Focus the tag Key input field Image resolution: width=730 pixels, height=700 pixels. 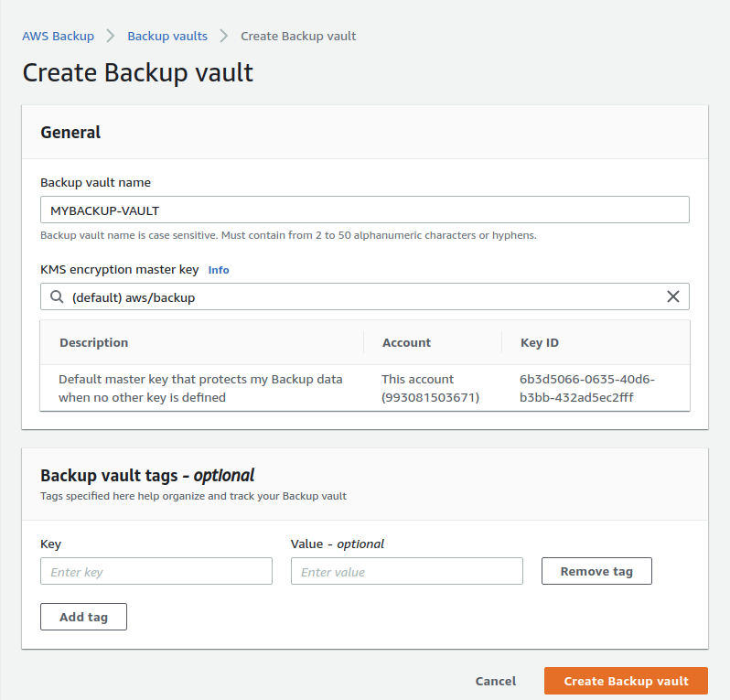click(156, 572)
